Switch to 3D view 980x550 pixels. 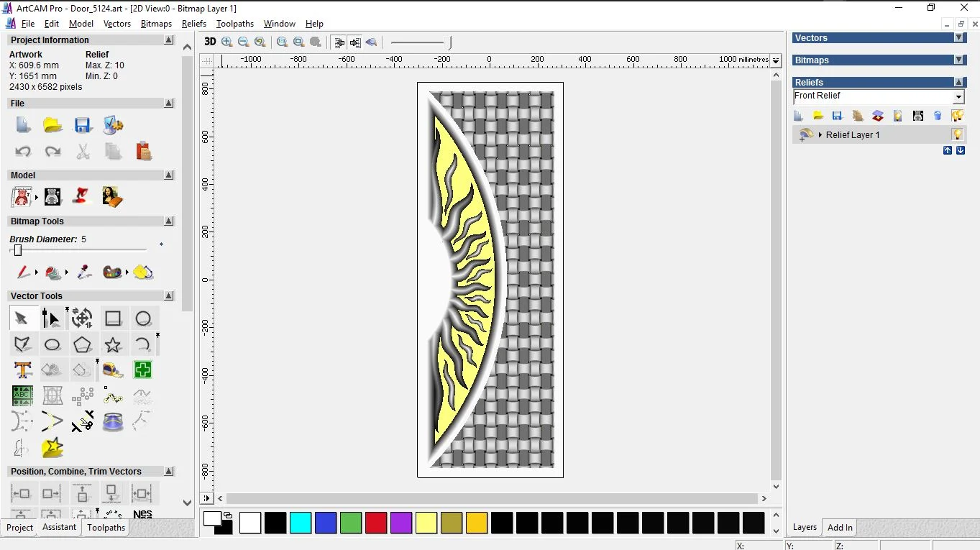[210, 42]
